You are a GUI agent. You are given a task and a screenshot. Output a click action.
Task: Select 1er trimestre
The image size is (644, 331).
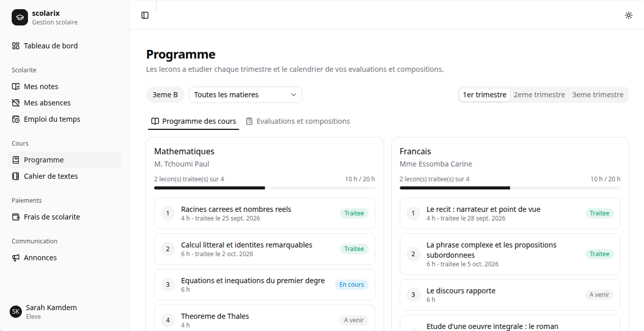484,95
